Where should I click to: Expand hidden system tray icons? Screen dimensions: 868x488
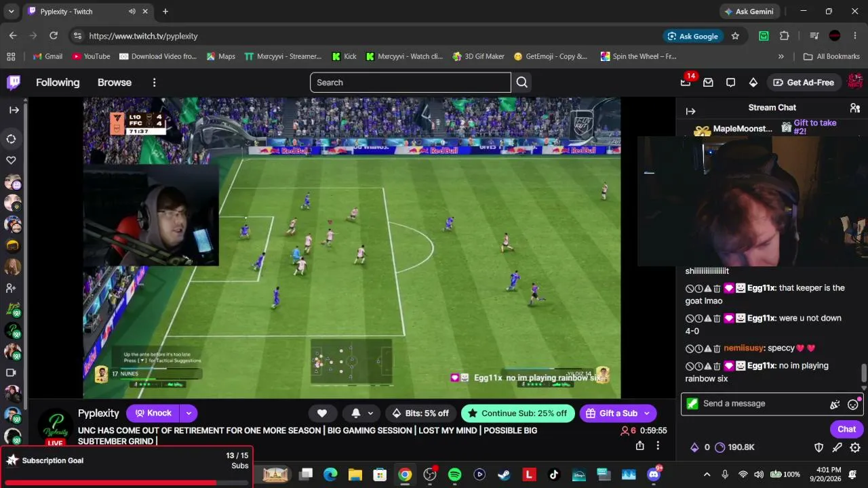click(707, 474)
